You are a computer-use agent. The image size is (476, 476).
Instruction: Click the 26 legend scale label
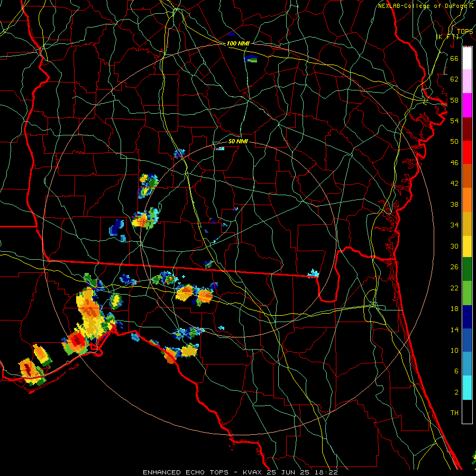coord(454,267)
